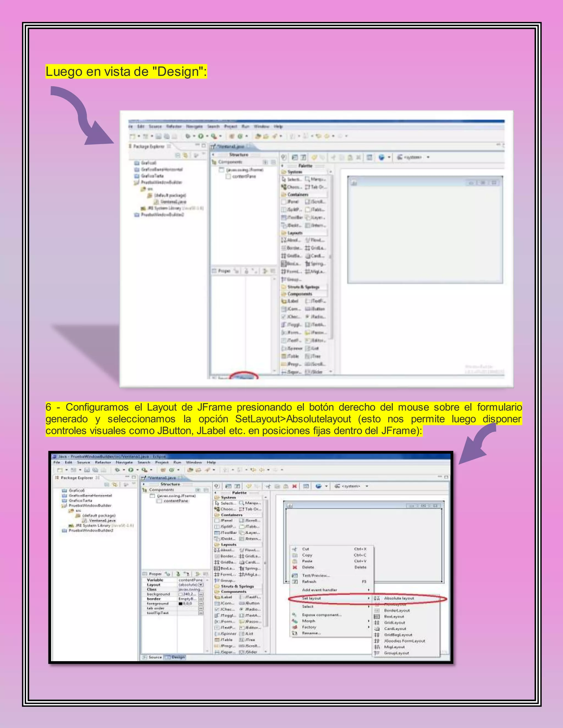Pick CardL... layout in lower screenshot's palette
The width and height of the screenshot is (563, 728).
250,562
